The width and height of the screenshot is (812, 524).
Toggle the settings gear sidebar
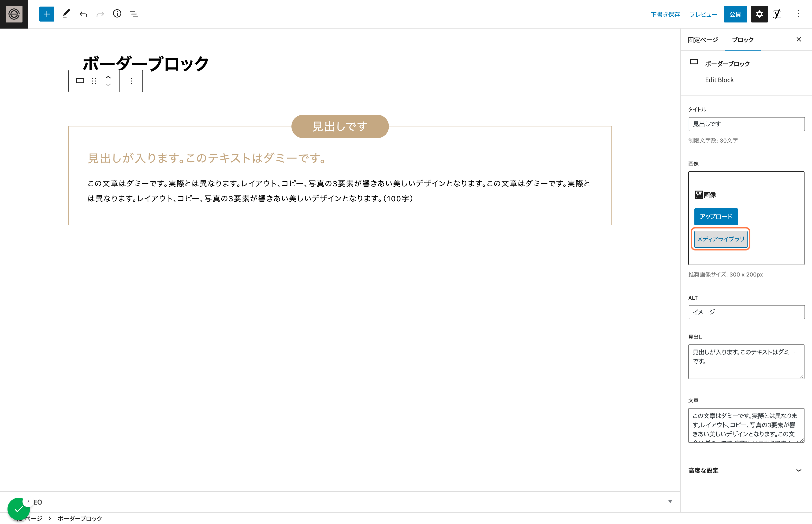point(759,14)
